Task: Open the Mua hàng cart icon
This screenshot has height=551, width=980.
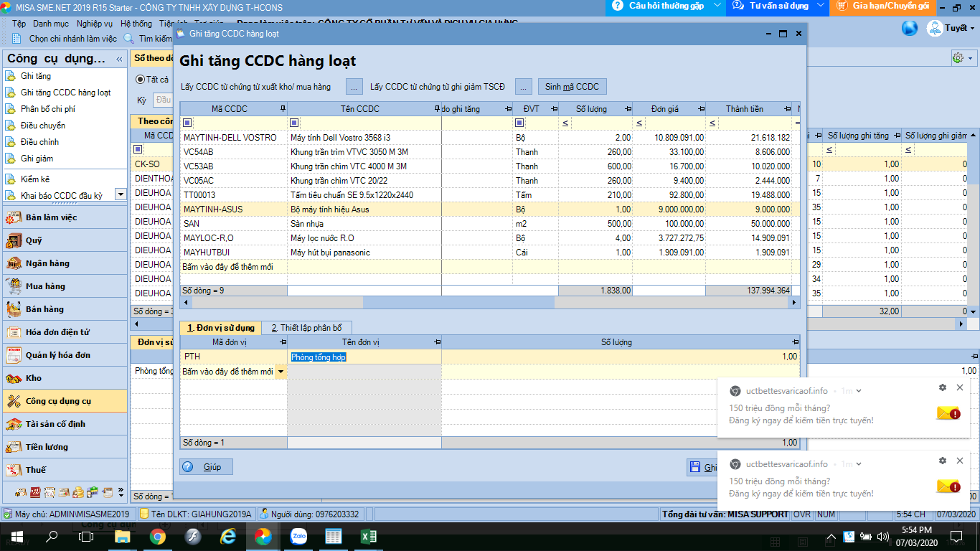Action: pos(14,286)
